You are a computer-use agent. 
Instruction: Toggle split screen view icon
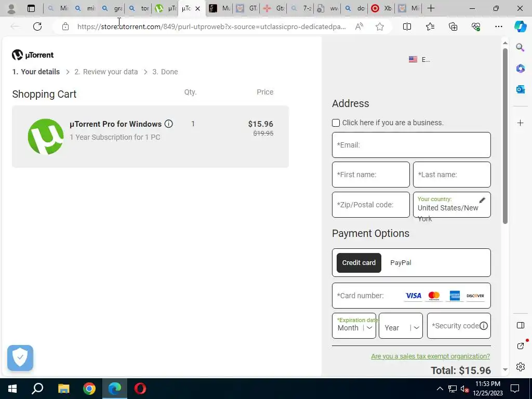407,26
